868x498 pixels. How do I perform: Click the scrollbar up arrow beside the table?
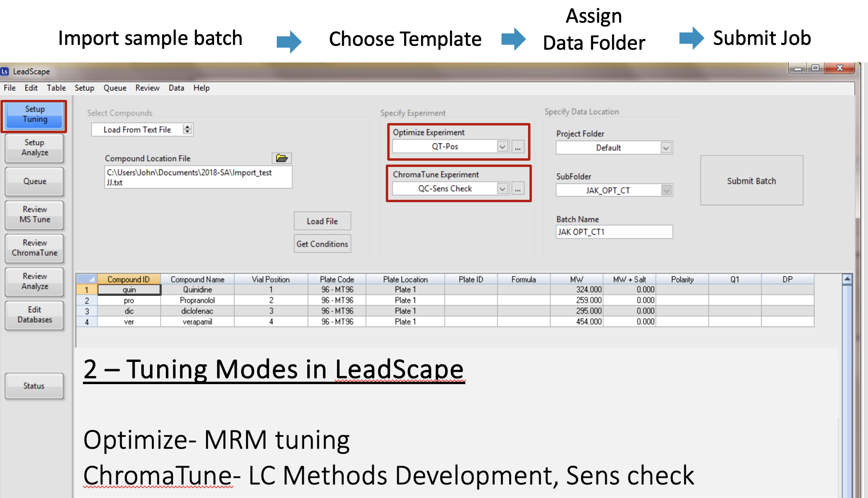tap(847, 279)
